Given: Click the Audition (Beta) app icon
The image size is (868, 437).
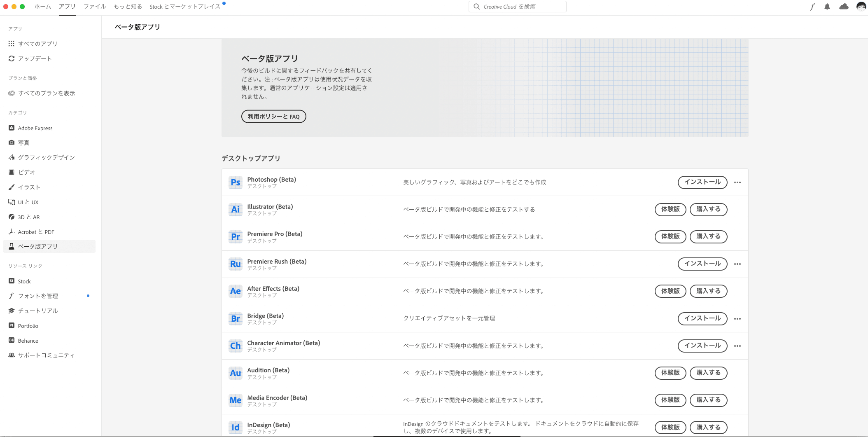Looking at the screenshot, I should pos(236,373).
